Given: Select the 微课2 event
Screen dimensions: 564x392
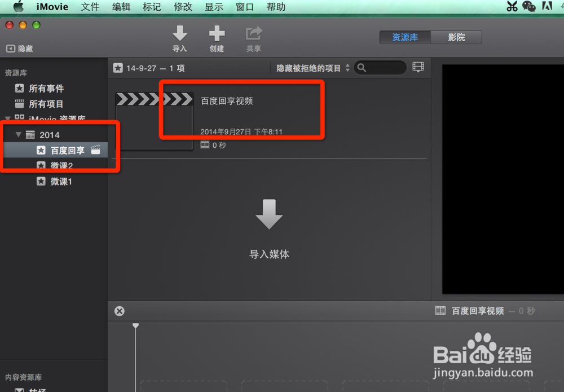Looking at the screenshot, I should point(55,165).
